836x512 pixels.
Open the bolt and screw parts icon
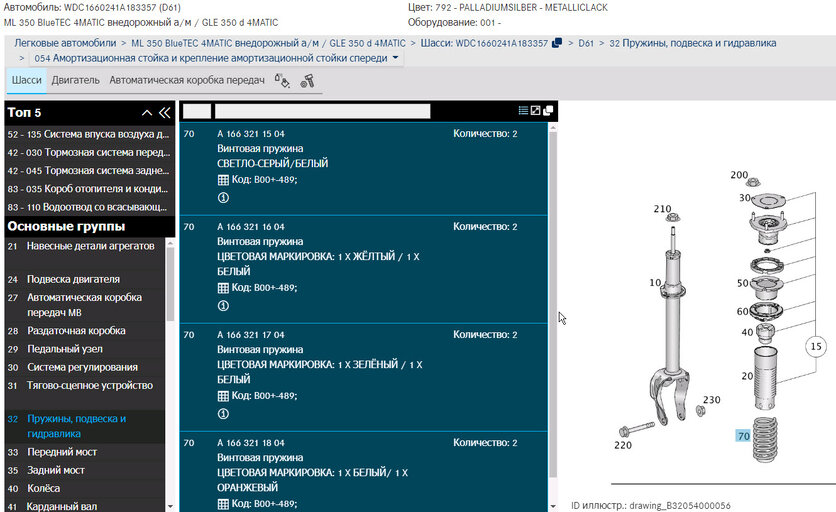[307, 81]
